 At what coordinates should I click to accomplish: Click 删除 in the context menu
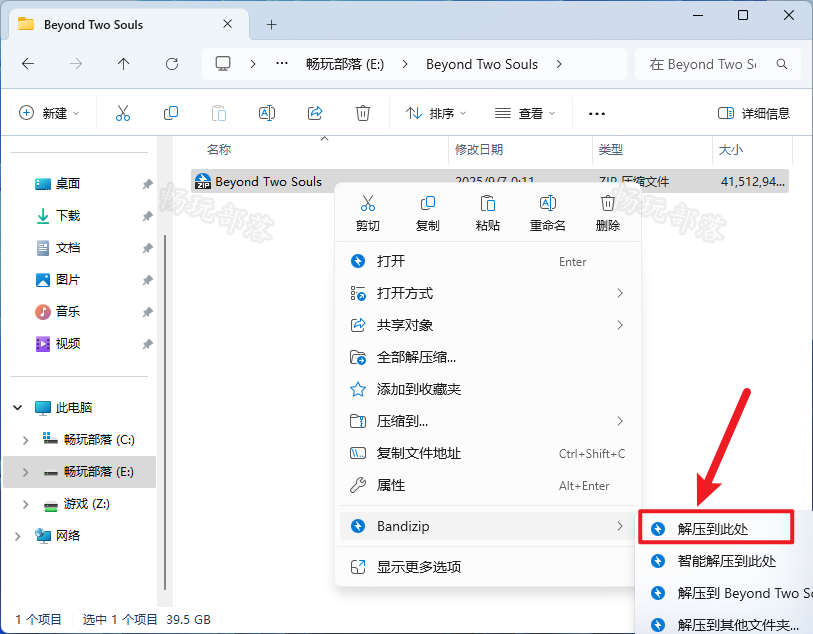point(608,214)
